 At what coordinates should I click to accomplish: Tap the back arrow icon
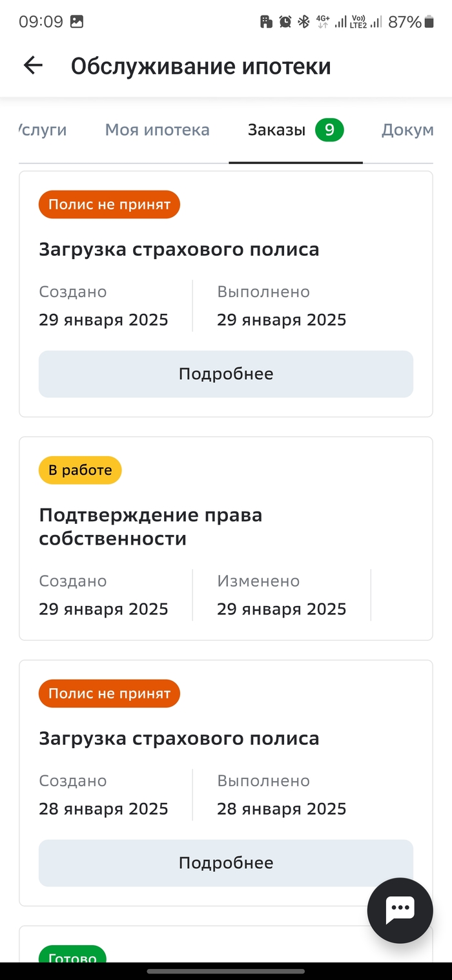click(x=33, y=65)
